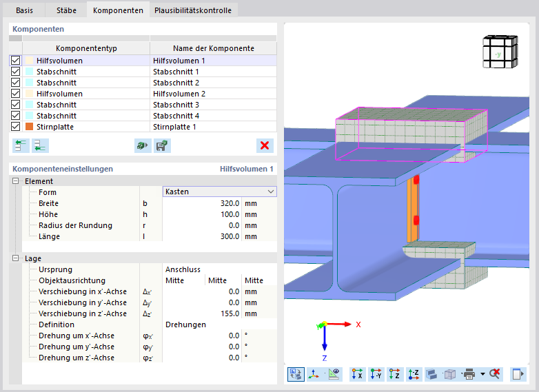Show the coordinate axes icon
The height and width of the screenshot is (392, 539).
[314, 374]
